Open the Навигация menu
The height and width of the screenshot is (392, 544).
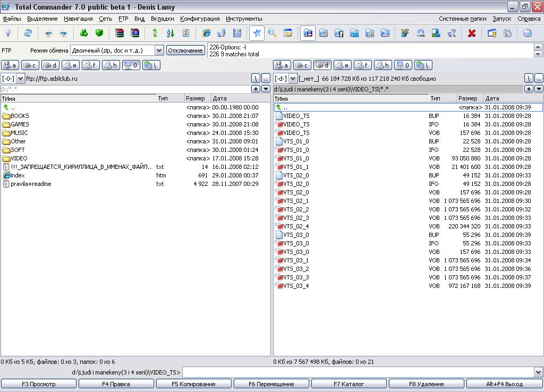[78, 19]
